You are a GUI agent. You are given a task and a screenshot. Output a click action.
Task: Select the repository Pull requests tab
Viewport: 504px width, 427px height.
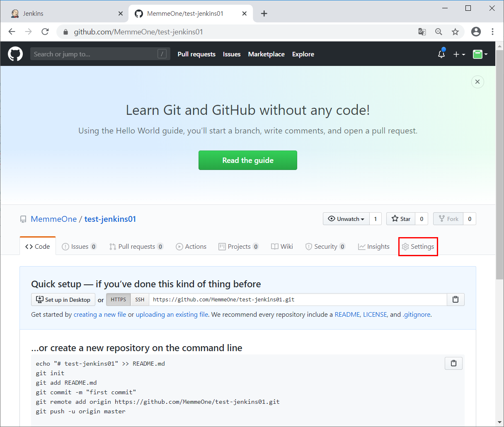click(x=136, y=247)
